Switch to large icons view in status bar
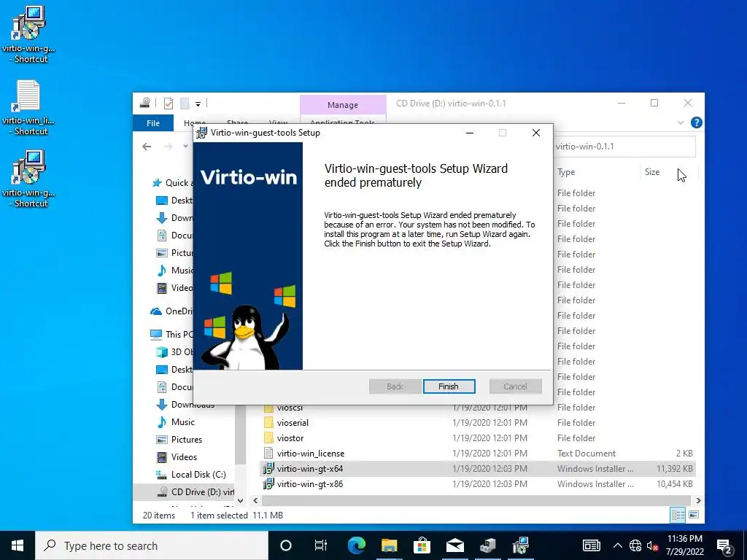 [694, 515]
